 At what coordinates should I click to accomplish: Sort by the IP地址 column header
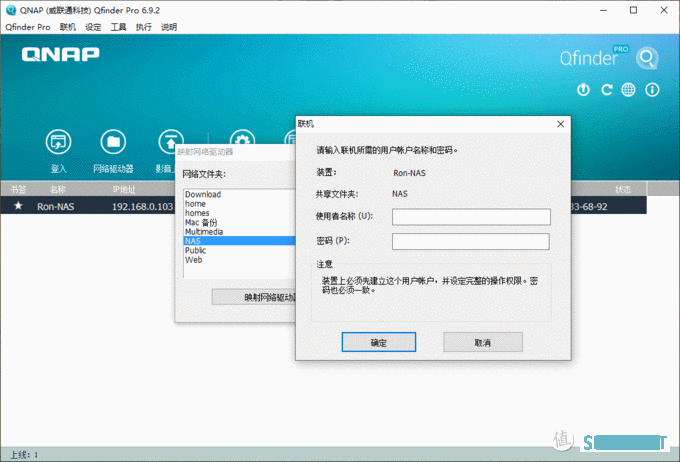[124, 189]
